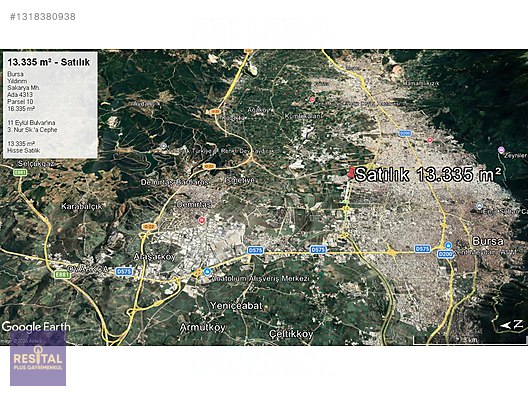Open the purple marker at Zeyniler

pyautogui.click(x=501, y=150)
